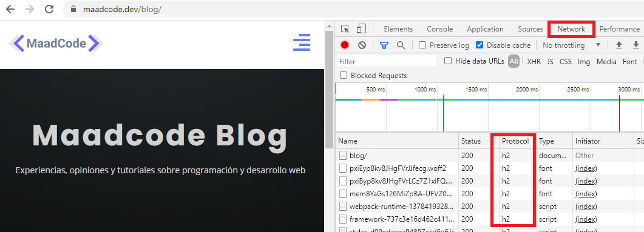Tick the Hide data URLs checkbox
Viewport: 644px width, 232px height.
[448, 61]
